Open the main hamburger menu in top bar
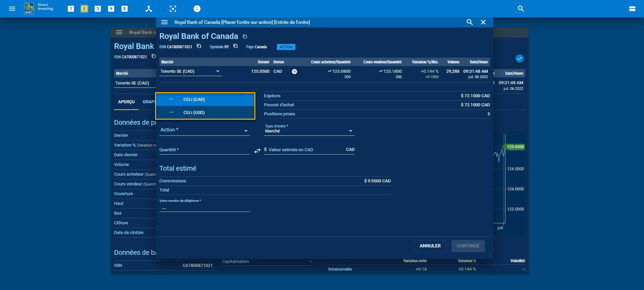Screen dimensions: 644x290 click(12, 9)
